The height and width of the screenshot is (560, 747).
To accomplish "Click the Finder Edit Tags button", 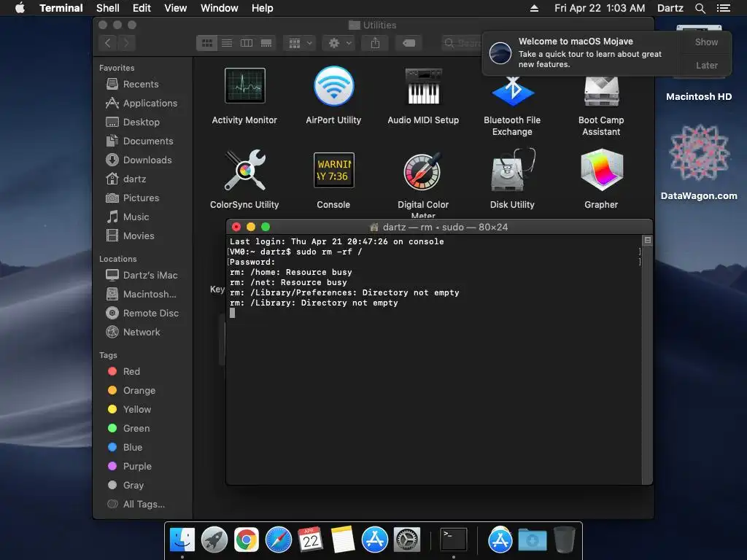I will point(409,43).
